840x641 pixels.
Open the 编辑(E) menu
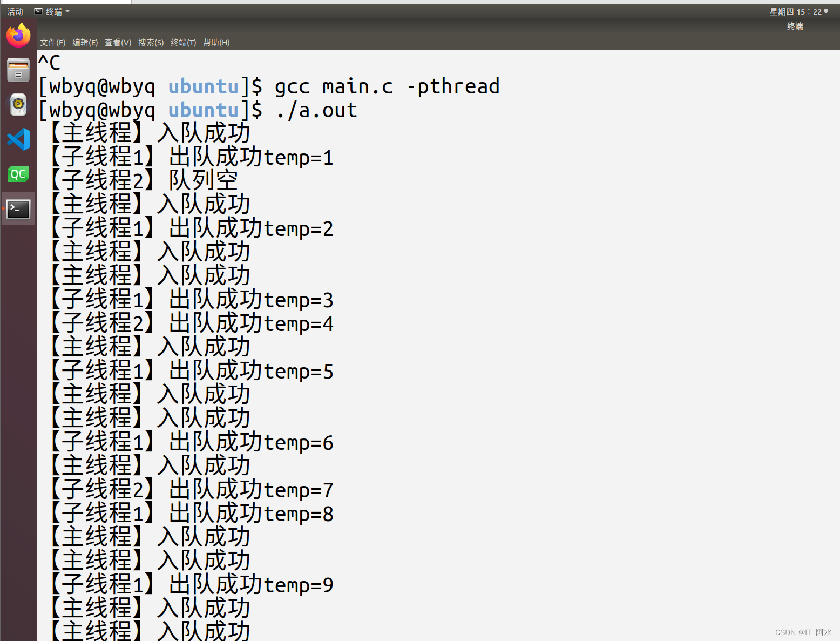tap(85, 43)
